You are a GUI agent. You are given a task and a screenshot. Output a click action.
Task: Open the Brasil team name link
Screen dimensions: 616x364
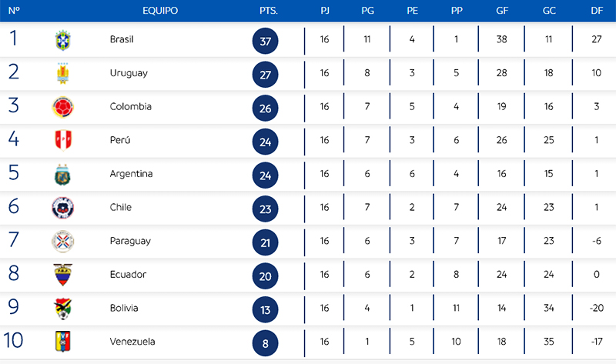122,39
